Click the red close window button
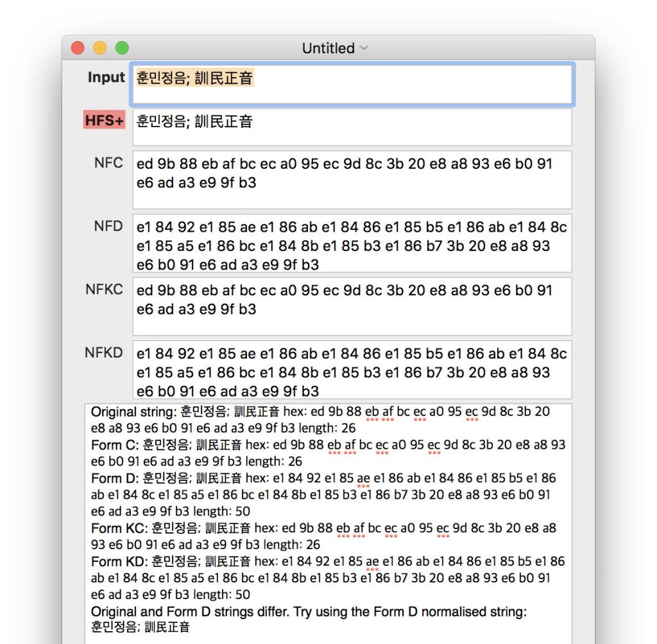The height and width of the screenshot is (644, 657). click(x=78, y=48)
